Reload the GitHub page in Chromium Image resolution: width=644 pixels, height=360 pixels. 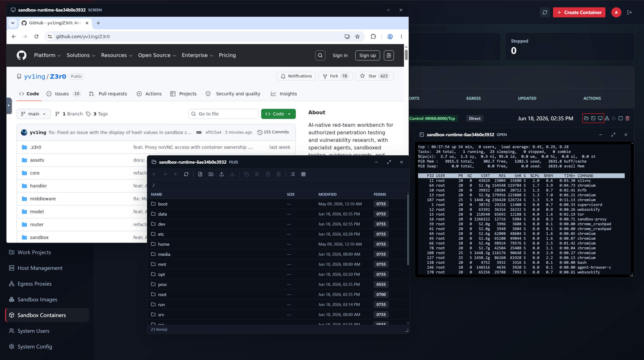tap(36, 37)
